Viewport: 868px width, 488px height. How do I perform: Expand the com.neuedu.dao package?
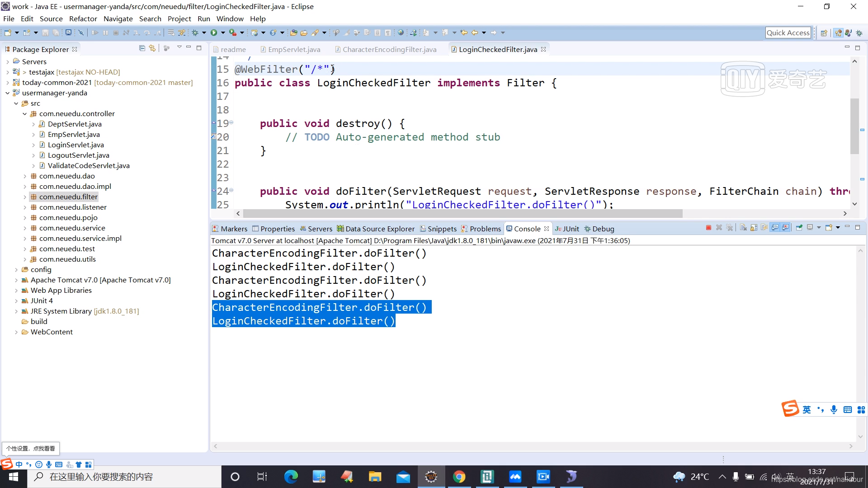point(25,176)
